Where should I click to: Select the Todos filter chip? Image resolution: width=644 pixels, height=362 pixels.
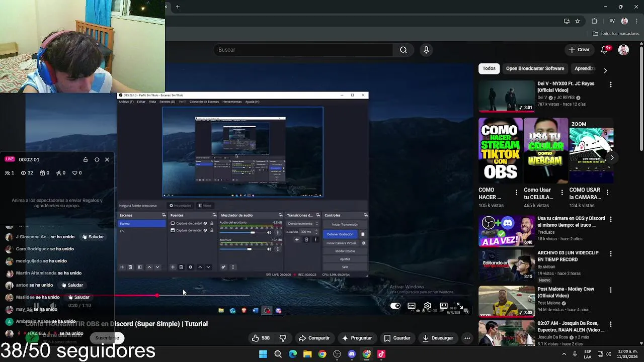(489, 68)
